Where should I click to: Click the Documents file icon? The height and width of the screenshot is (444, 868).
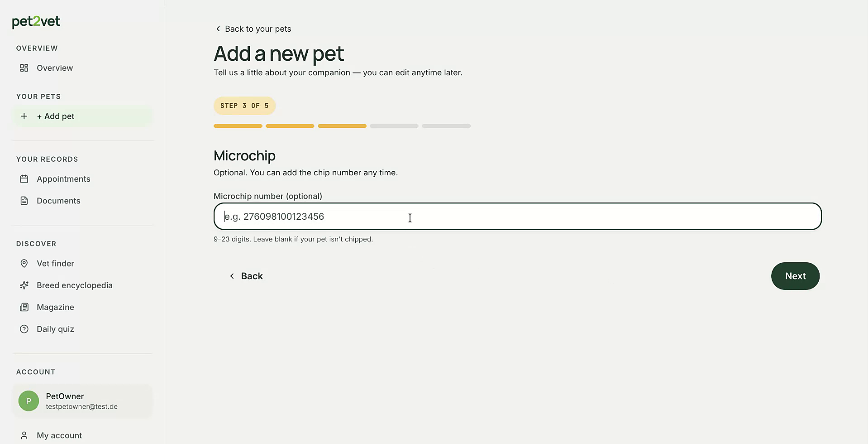tap(24, 201)
